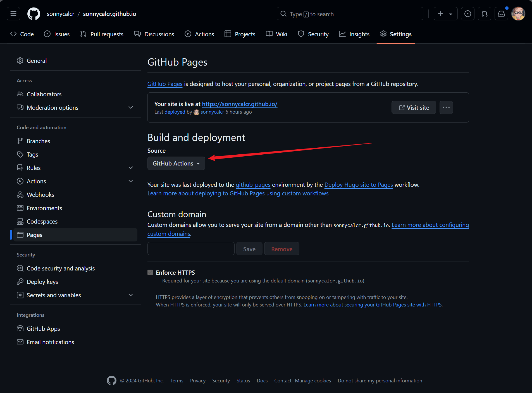Open the Security tab
Viewport: 532px width, 393px height.
click(x=313, y=34)
